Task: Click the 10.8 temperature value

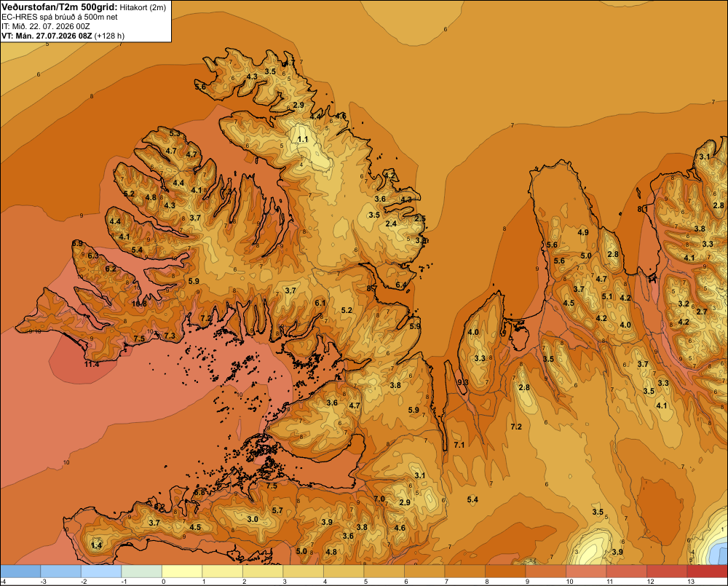Action: tap(139, 304)
